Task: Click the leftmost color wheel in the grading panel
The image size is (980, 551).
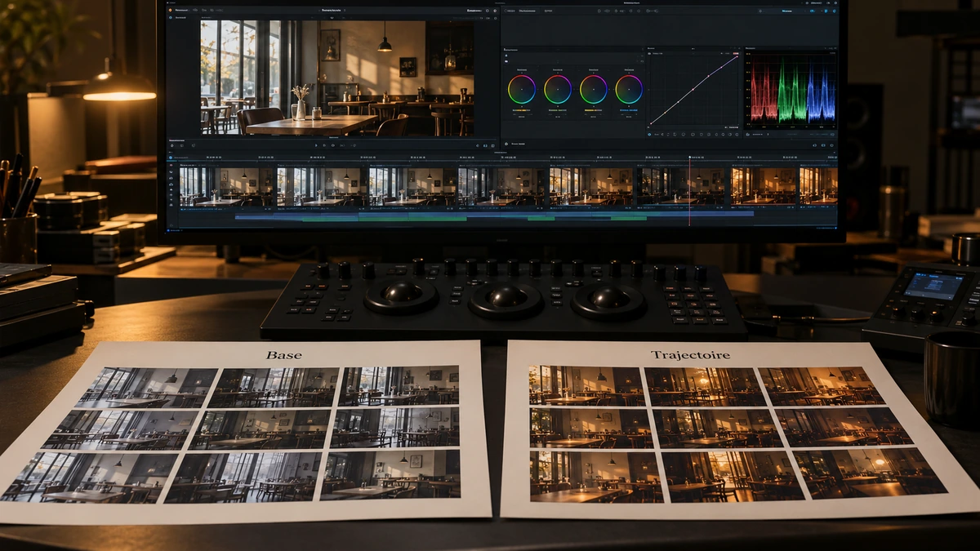Action: pyautogui.click(x=522, y=89)
